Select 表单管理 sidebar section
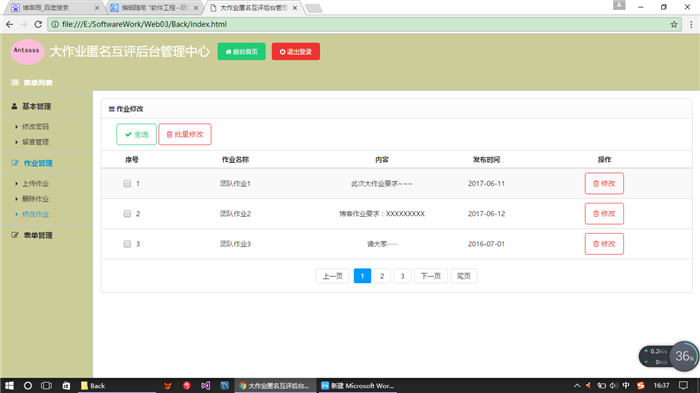This screenshot has height=393, width=700. tap(38, 235)
